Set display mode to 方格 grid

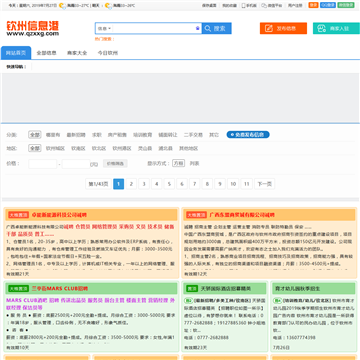tap(178, 163)
